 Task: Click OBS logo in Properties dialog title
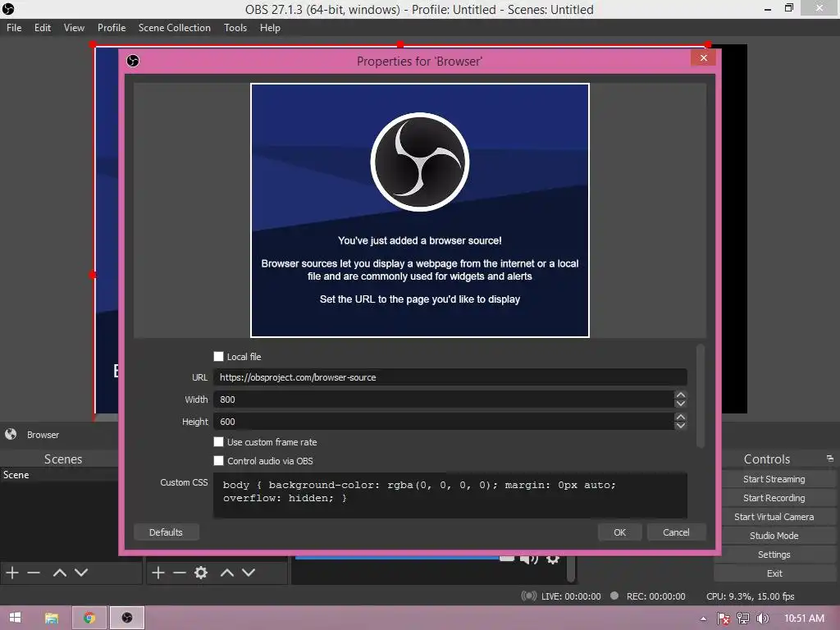click(133, 61)
